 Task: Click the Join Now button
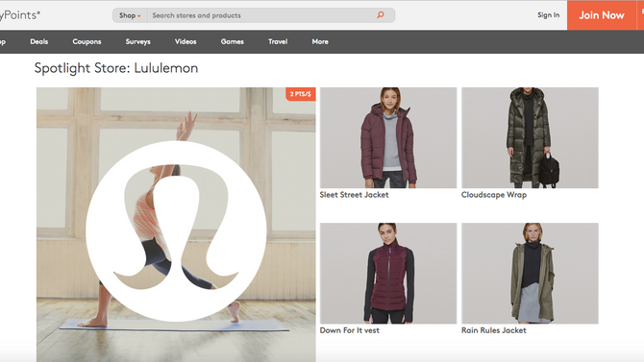(x=602, y=15)
